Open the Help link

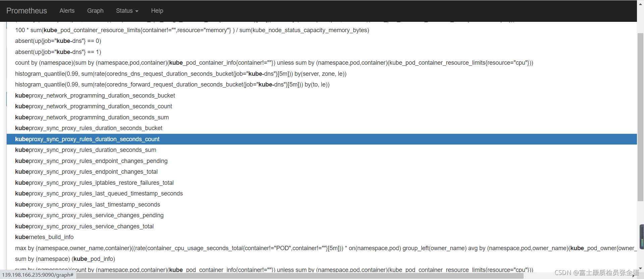[x=157, y=11]
